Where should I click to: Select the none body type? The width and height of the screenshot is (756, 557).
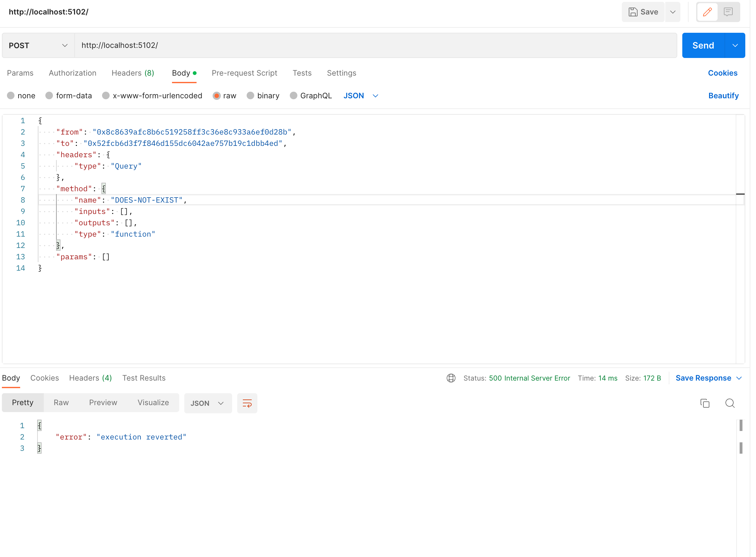(x=21, y=95)
